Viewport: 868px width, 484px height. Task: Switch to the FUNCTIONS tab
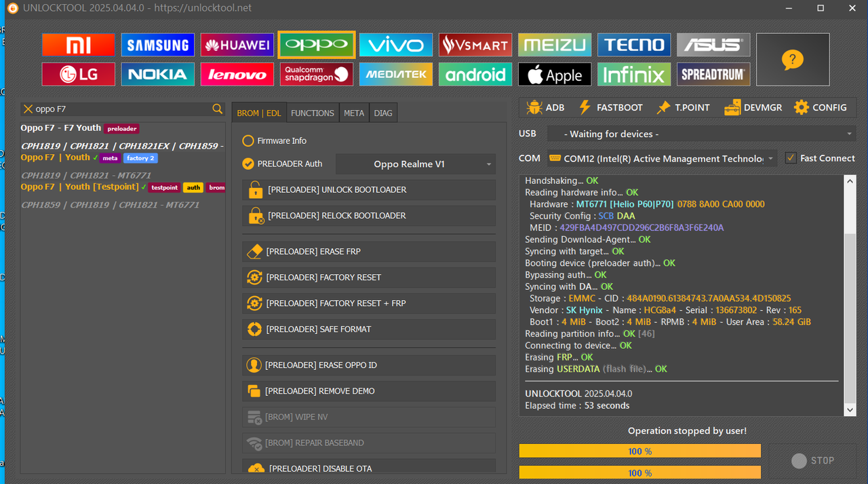313,113
